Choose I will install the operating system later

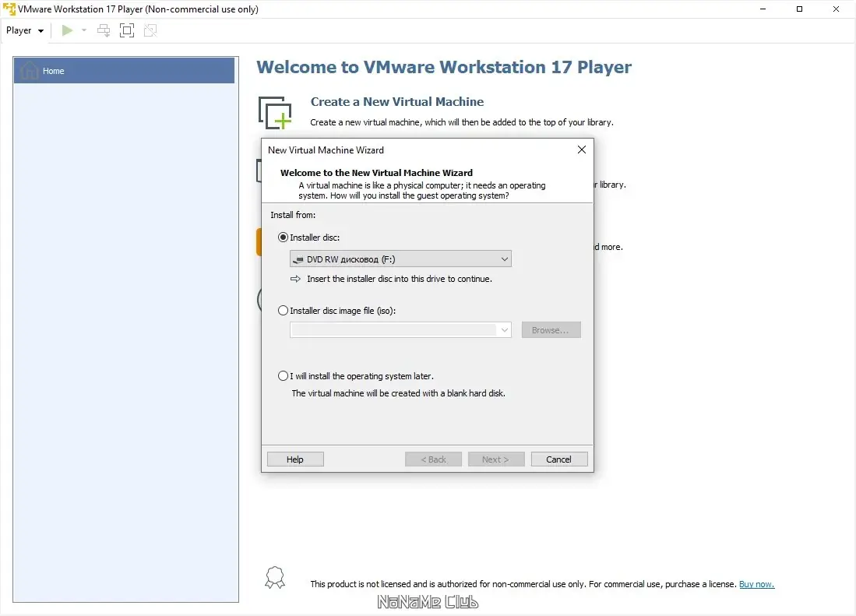pyautogui.click(x=283, y=376)
